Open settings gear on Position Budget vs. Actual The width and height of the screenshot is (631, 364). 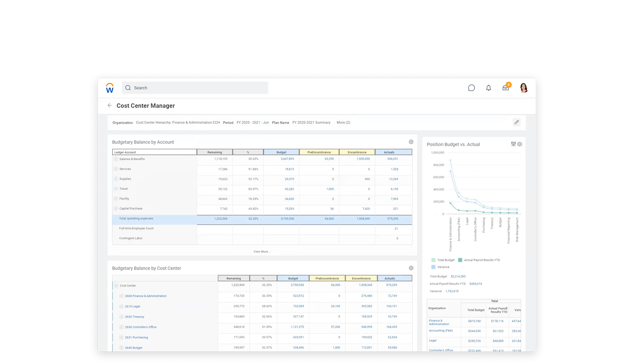(x=519, y=144)
